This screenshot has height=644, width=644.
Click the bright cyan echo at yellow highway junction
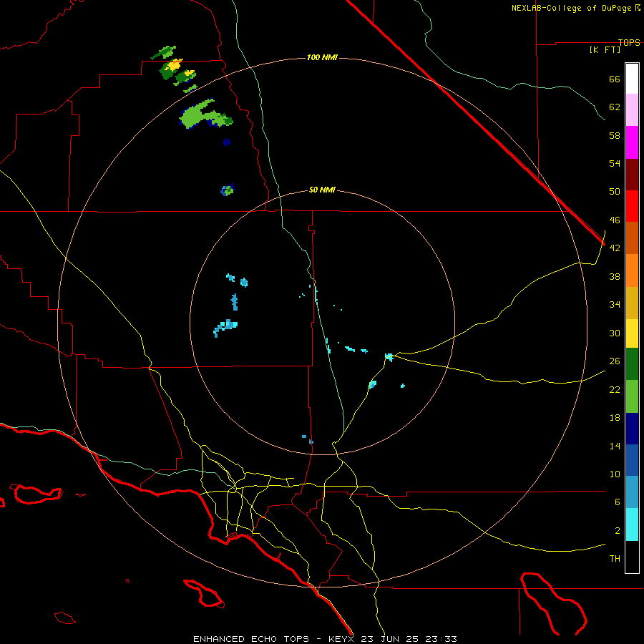[x=389, y=357]
